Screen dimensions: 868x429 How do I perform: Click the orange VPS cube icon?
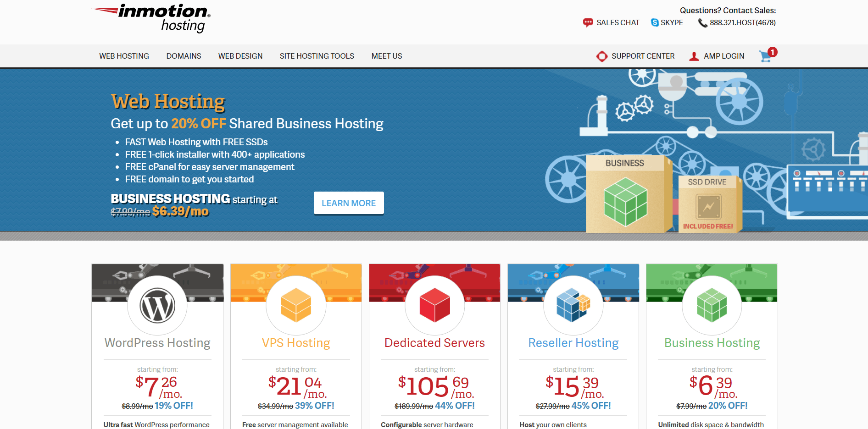coord(296,305)
